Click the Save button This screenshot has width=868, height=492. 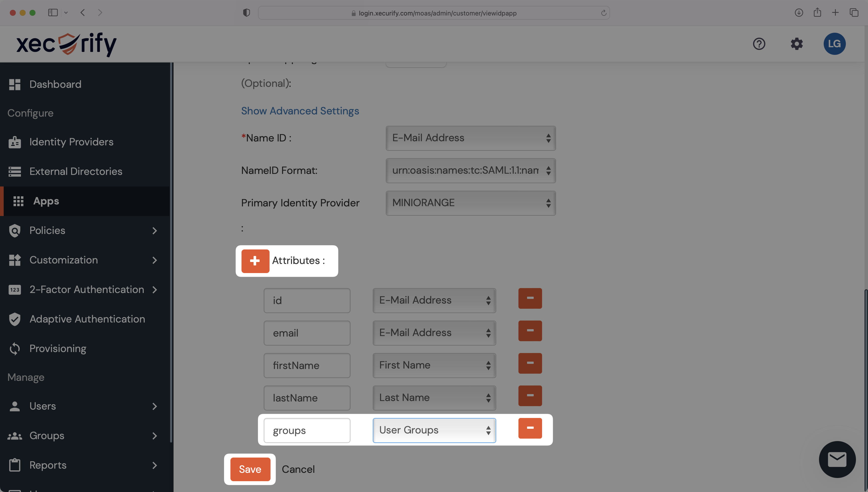point(250,469)
